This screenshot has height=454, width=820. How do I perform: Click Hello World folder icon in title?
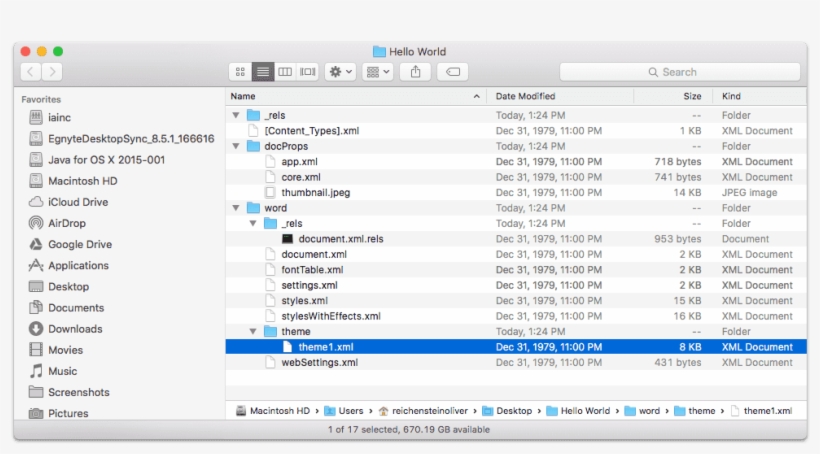(x=379, y=51)
